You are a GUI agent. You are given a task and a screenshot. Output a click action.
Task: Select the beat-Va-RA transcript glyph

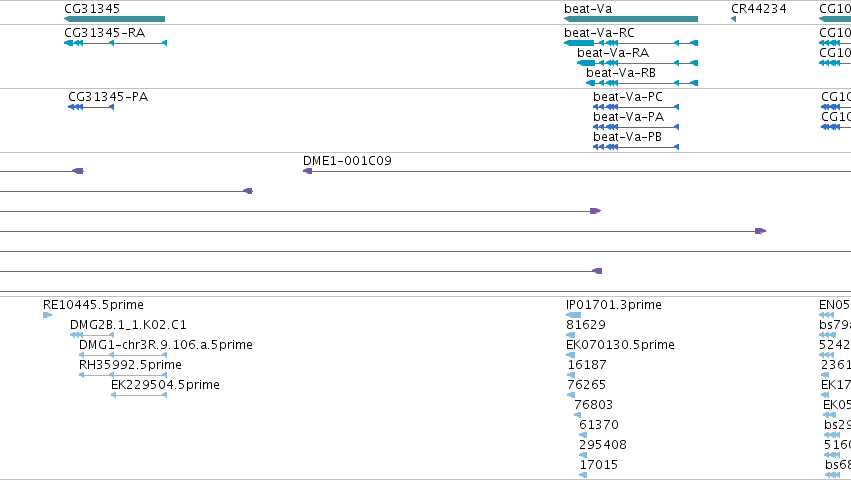tap(637, 63)
